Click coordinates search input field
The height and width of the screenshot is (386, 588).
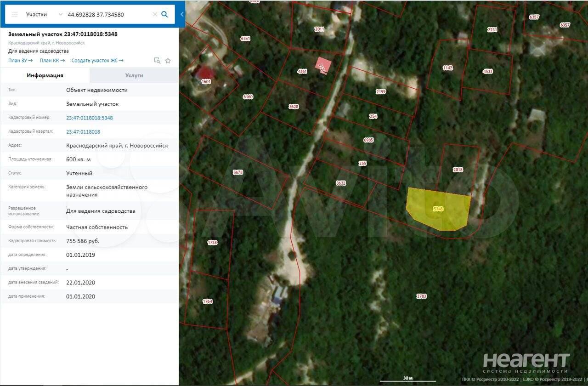108,14
